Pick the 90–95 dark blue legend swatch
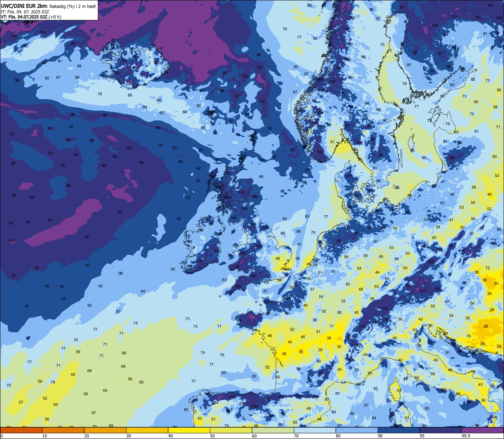This screenshot has height=439, width=504. [398, 430]
